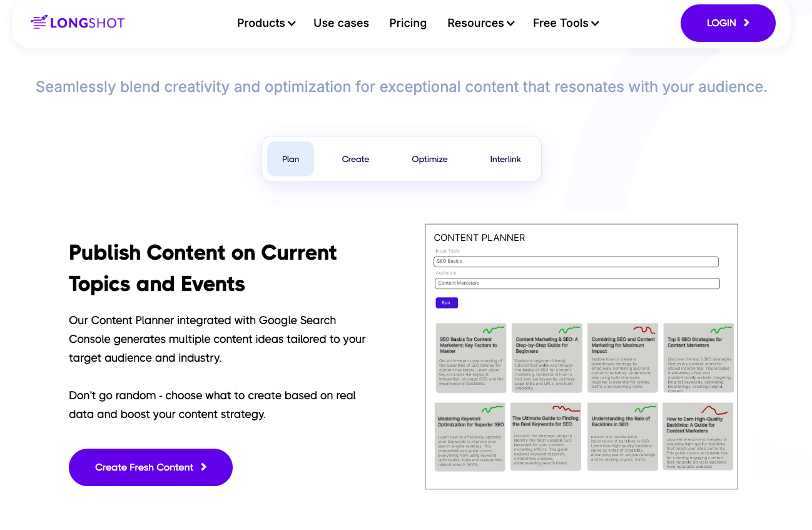Expand the Resources dropdown menu
Image resolution: width=812 pixels, height=530 pixels.
click(x=480, y=23)
